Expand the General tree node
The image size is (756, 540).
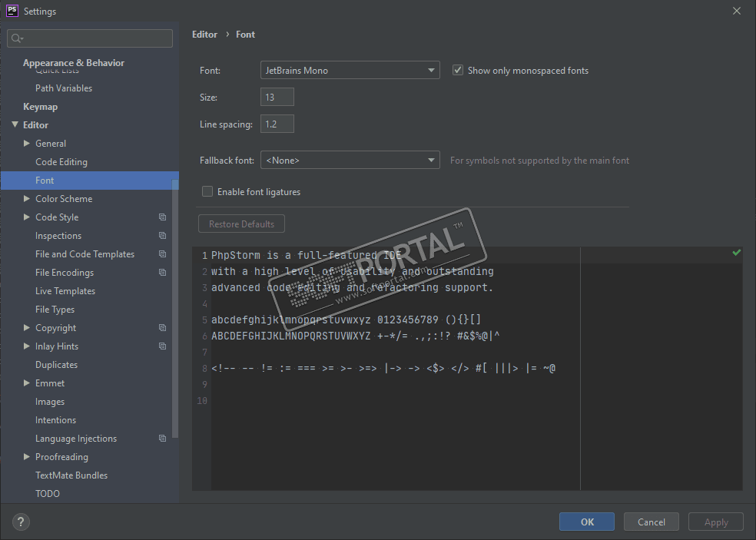tap(27, 143)
